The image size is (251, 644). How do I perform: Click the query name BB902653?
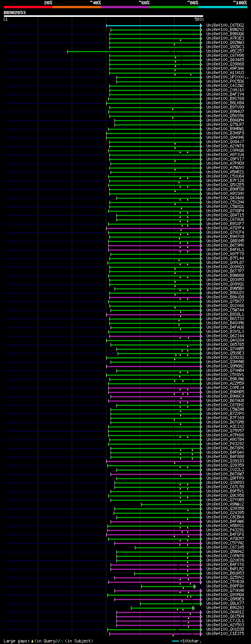point(15,13)
